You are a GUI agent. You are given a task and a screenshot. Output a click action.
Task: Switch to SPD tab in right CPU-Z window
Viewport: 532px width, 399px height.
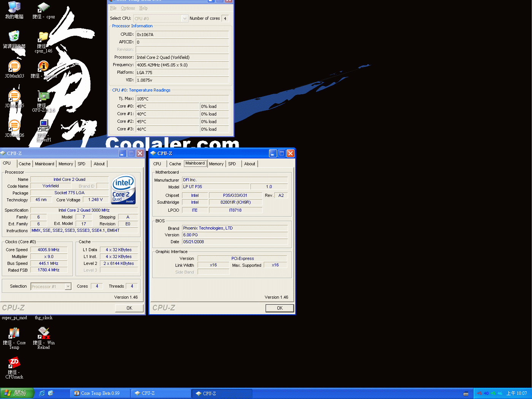click(x=232, y=164)
